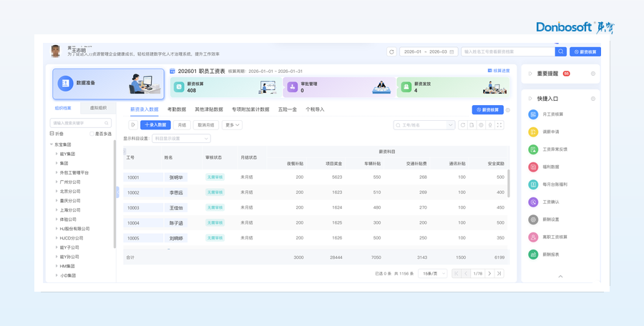Screen dimensions: 644x326
Task: Refresh the table via toolbar refresh icon
Action: (463, 125)
